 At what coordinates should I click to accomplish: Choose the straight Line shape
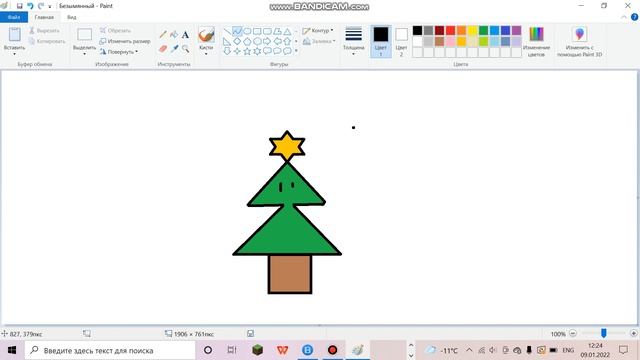(227, 31)
